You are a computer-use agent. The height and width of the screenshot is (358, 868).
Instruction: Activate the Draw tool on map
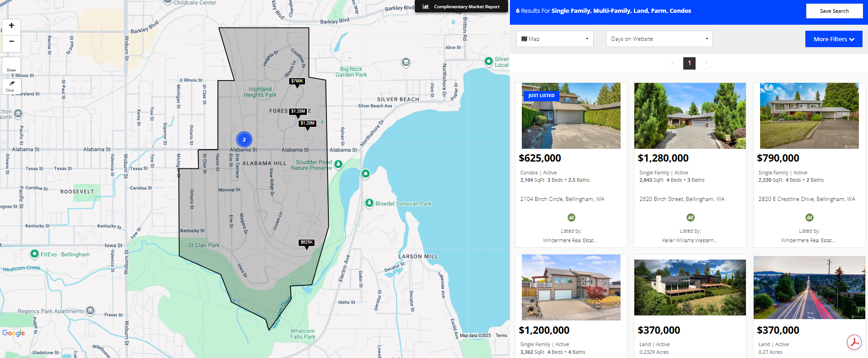(11, 65)
